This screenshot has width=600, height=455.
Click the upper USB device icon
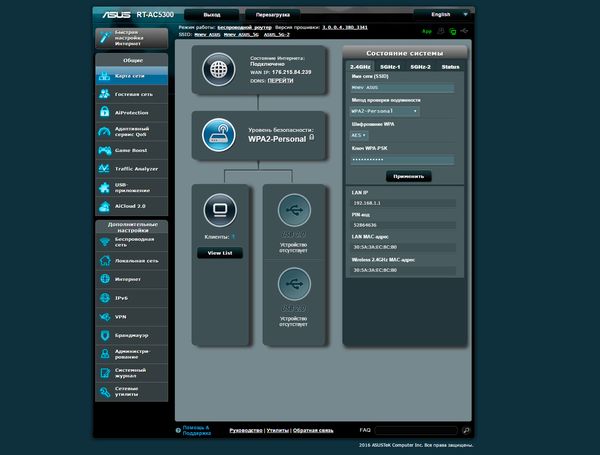293,209
